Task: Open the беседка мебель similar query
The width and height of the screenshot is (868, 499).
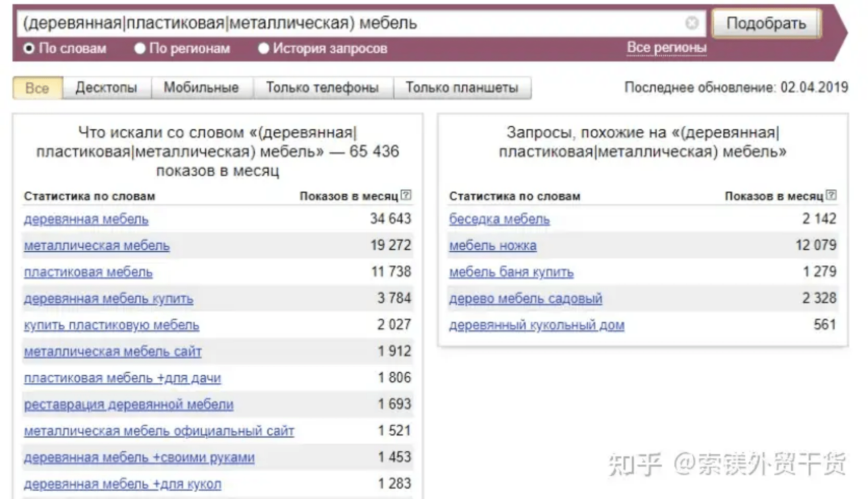Action: [x=499, y=219]
